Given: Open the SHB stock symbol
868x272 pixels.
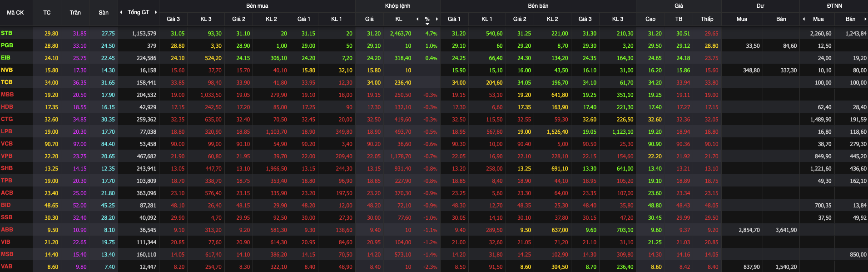Looking at the screenshot, I should [x=7, y=168].
